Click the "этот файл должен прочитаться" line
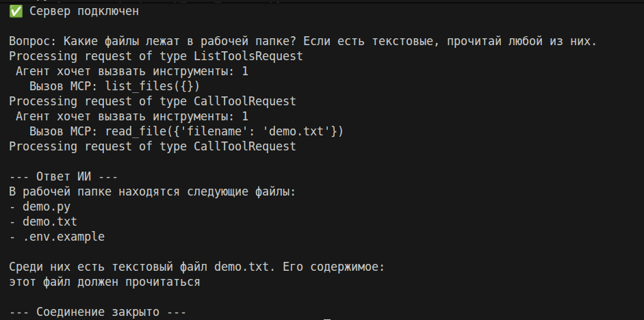The image size is (644, 320). point(104,282)
